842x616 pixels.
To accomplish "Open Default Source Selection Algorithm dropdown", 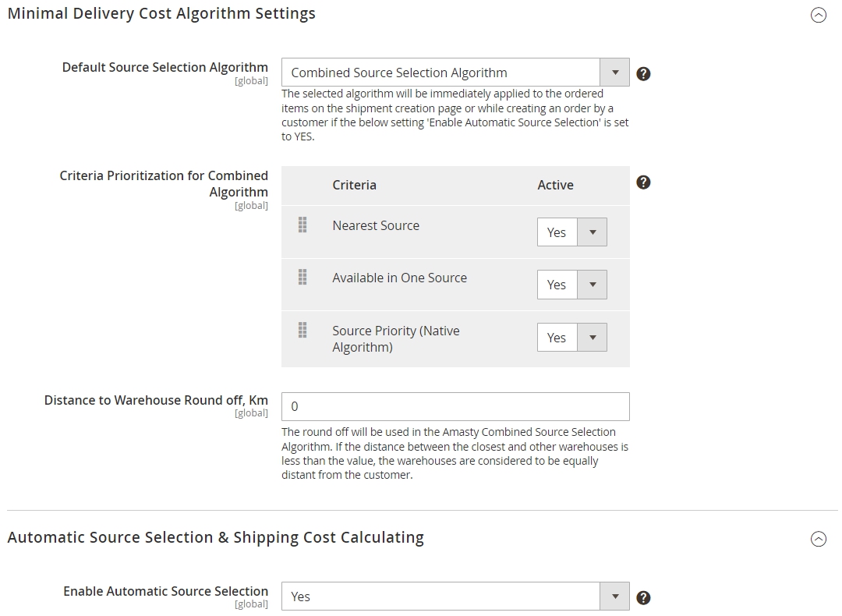I will click(x=455, y=73).
